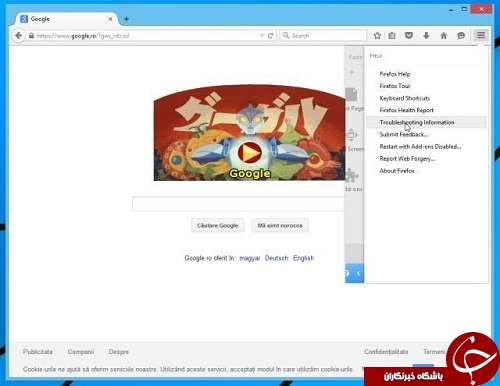Open Publicitate footer link
This screenshot has width=500, height=386.
pyautogui.click(x=38, y=352)
